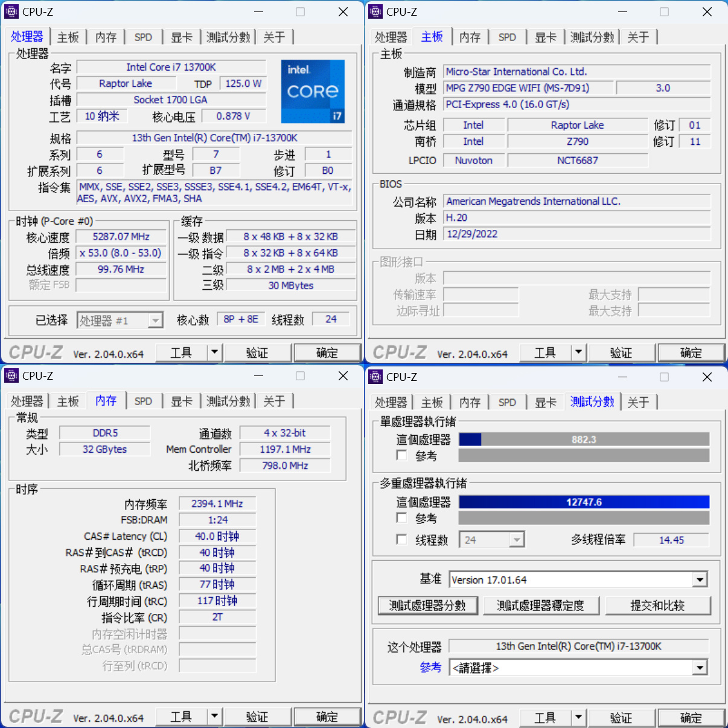Click the 核心数 value 8P + 8E

241,319
